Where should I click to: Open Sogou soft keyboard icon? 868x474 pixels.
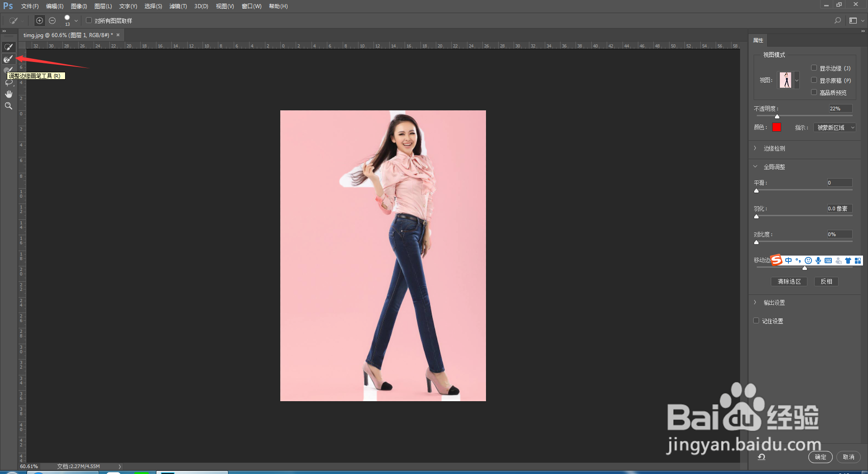click(828, 261)
